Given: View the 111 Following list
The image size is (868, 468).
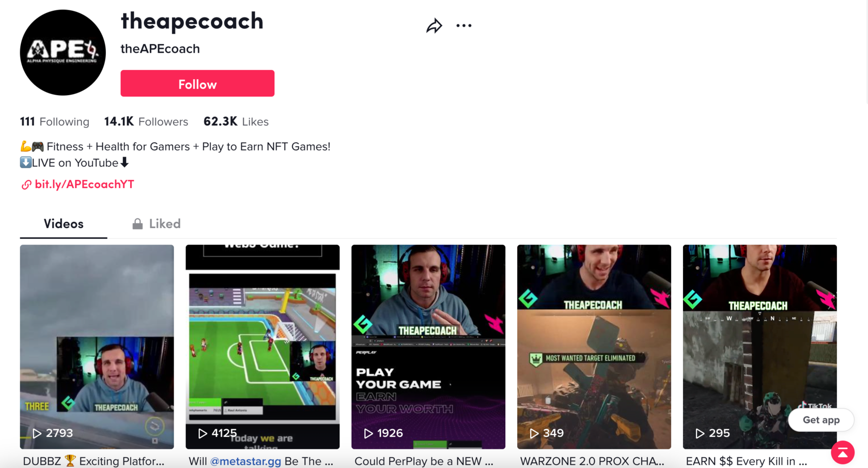Looking at the screenshot, I should pos(54,122).
